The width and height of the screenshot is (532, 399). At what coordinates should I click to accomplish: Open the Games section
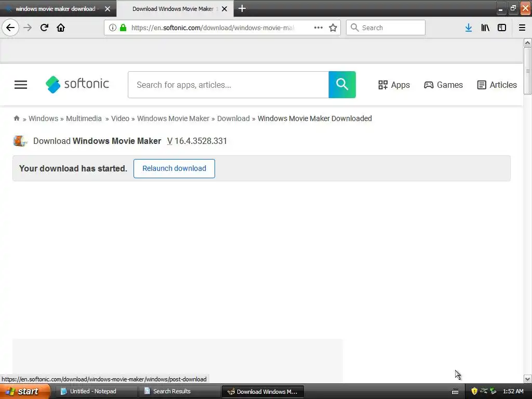point(443,85)
